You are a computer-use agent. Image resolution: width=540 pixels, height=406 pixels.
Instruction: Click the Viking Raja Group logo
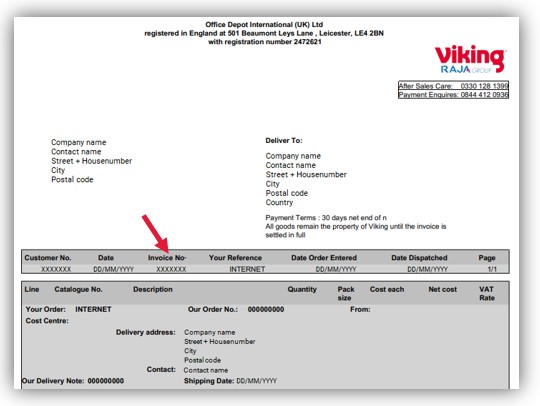click(470, 59)
